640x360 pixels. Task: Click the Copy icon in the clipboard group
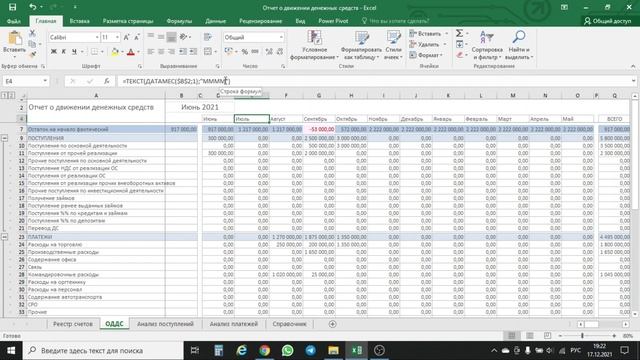point(32,44)
